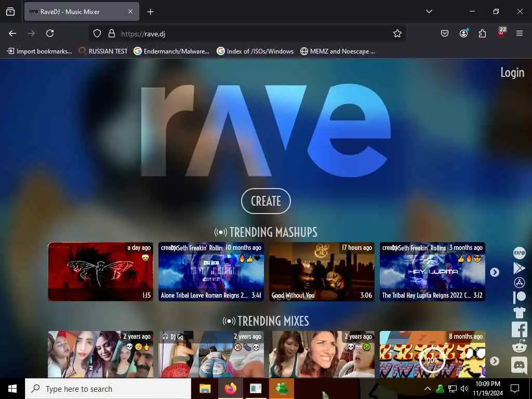532x399 pixels.
Task: Click the taskbar clock and date
Action: tap(488, 389)
